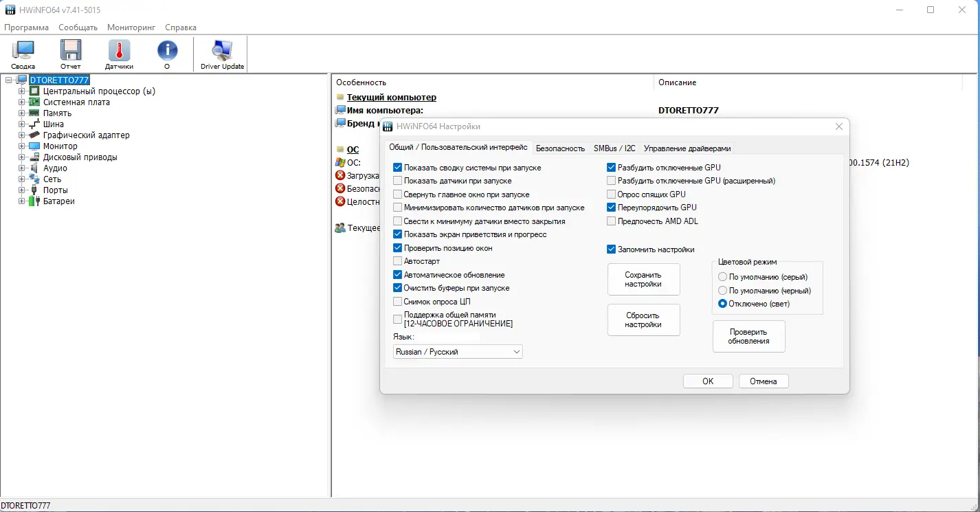
Task: Click the RAM module icon for Память
Action: 34,113
